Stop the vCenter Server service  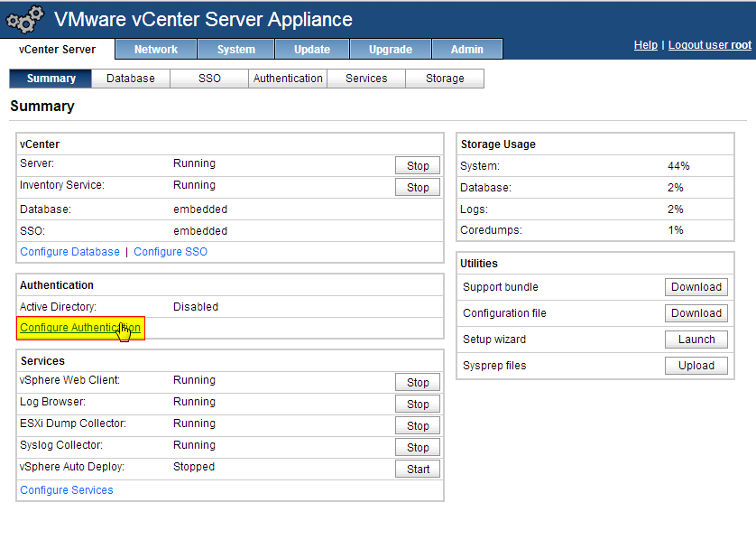click(x=418, y=166)
